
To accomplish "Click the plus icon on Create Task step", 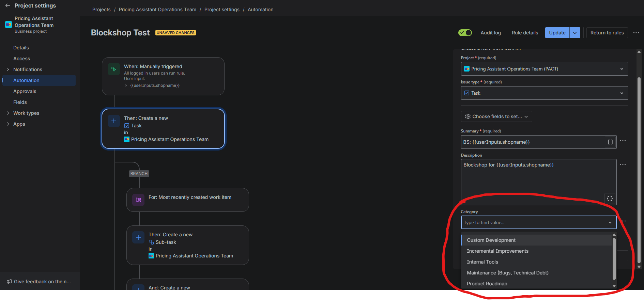I will [x=114, y=121].
